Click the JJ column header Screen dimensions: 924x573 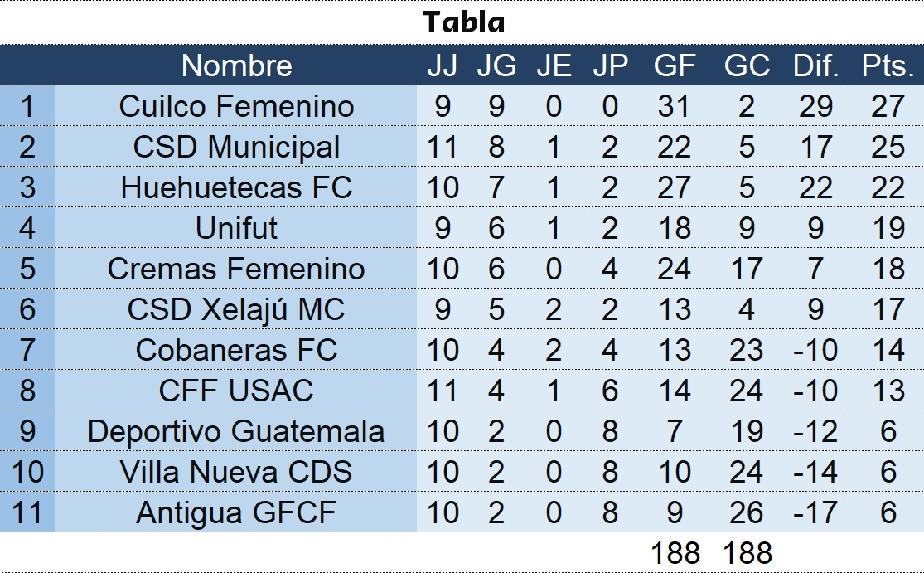coord(442,66)
